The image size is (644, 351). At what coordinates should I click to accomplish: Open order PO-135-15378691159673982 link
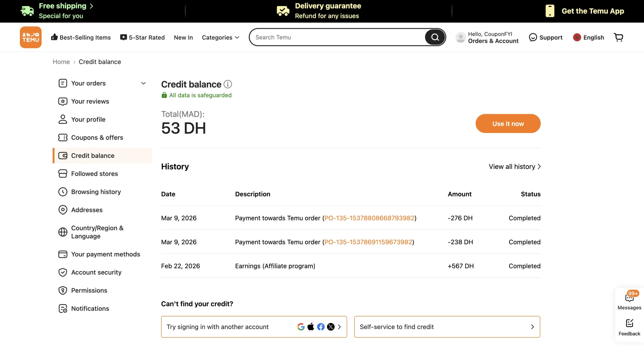pos(368,242)
